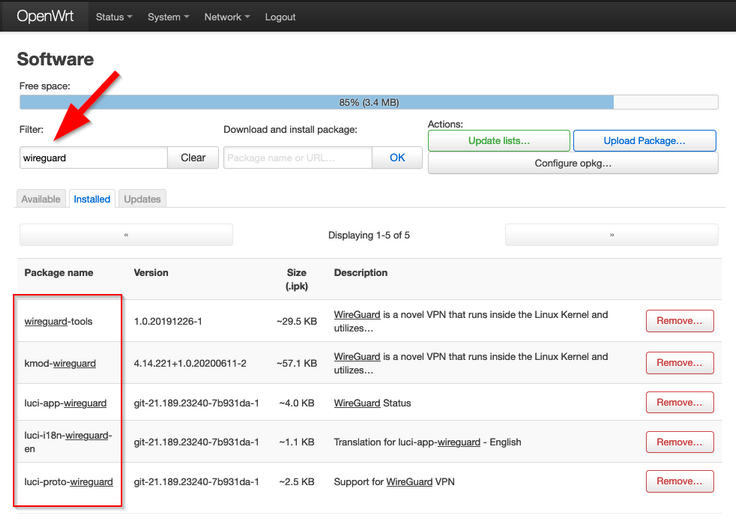Viewport: 736px width, 522px height.
Task: Click the Logout link
Action: point(280,17)
